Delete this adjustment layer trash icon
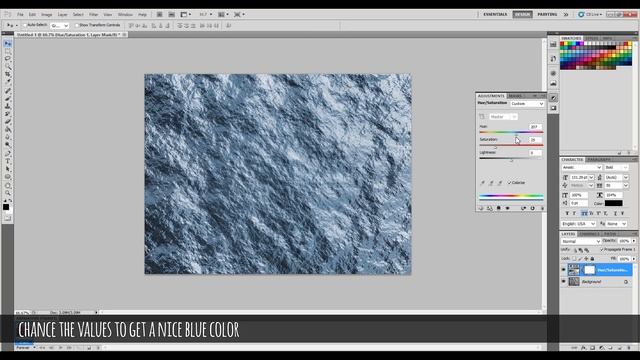640x360 pixels. click(542, 209)
